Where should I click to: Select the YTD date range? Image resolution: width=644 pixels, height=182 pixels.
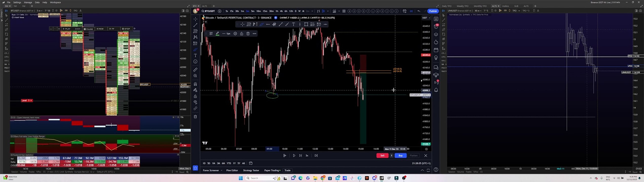coord(229,163)
